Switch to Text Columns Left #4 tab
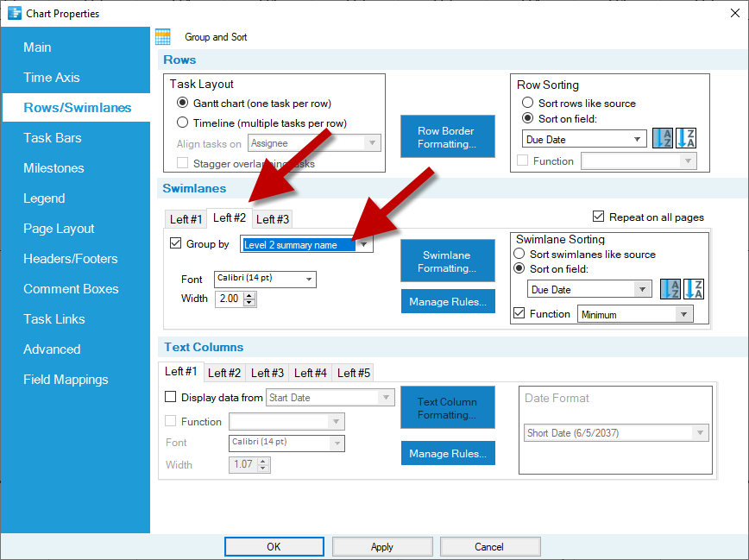Screen dimensions: 749x560 coord(310,373)
